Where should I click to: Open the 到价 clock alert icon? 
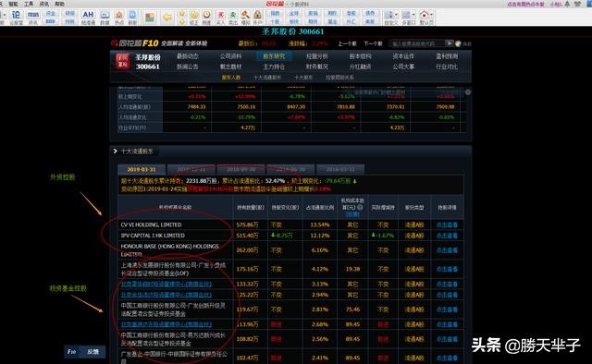206,17
